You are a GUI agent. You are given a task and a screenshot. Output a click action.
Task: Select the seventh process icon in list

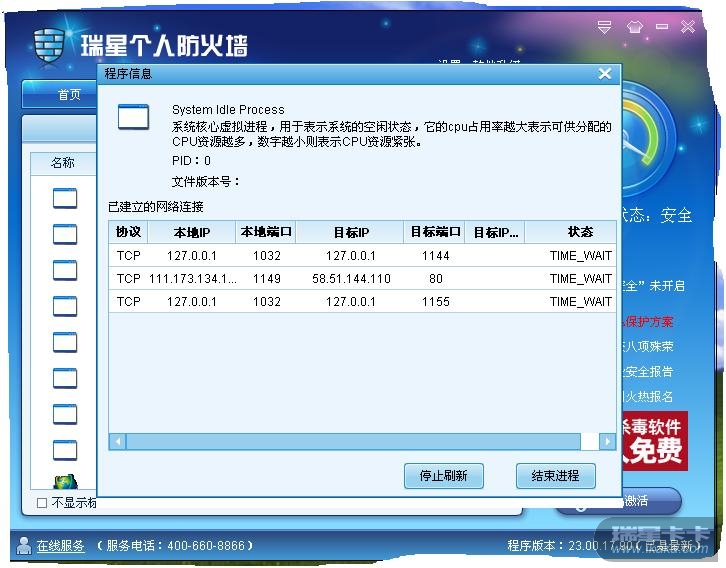[x=65, y=415]
